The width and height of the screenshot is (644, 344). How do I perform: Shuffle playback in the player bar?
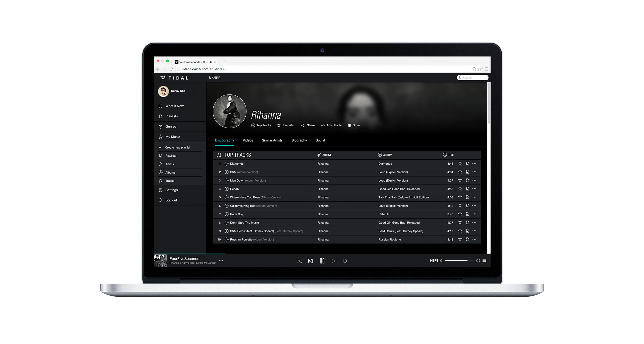299,261
